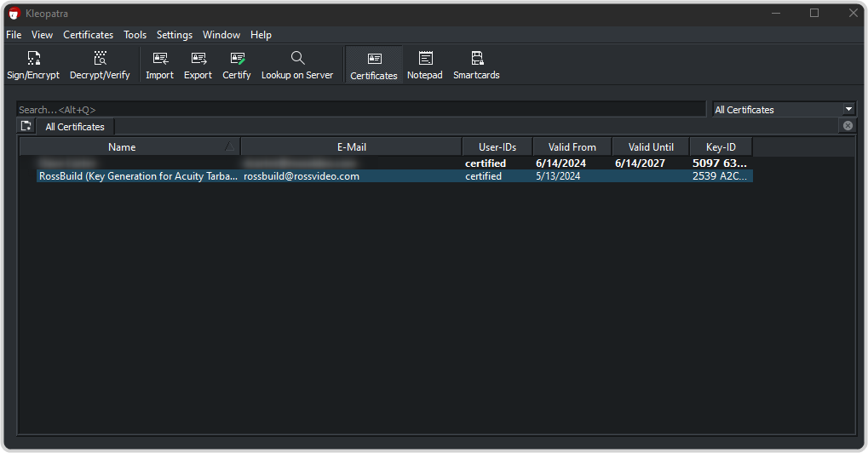Open the Decrypt/Verify tool

point(100,65)
